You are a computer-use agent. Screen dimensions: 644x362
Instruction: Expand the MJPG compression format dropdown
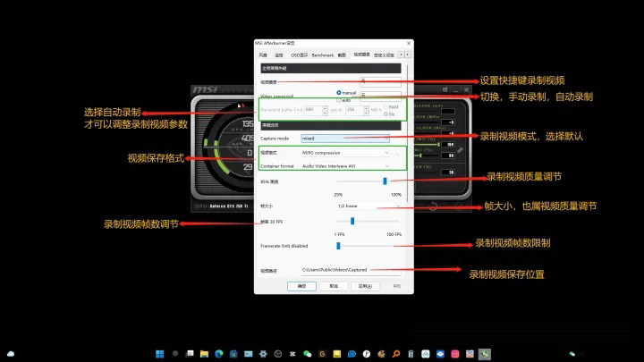coord(345,153)
